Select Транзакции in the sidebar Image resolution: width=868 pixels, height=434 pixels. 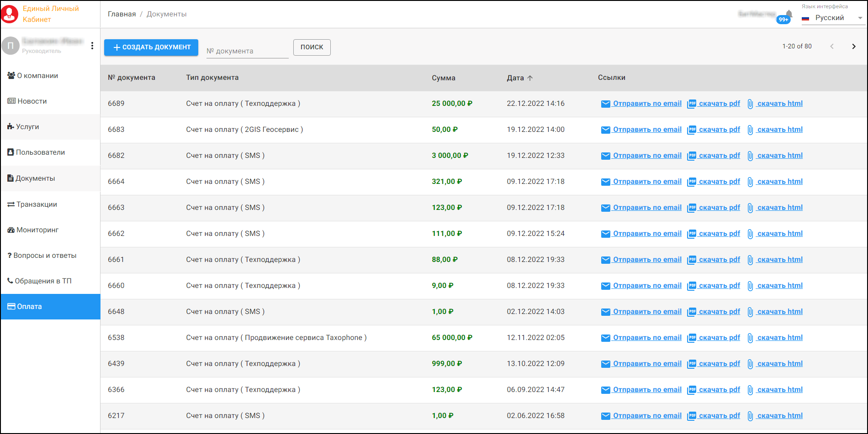click(x=37, y=204)
